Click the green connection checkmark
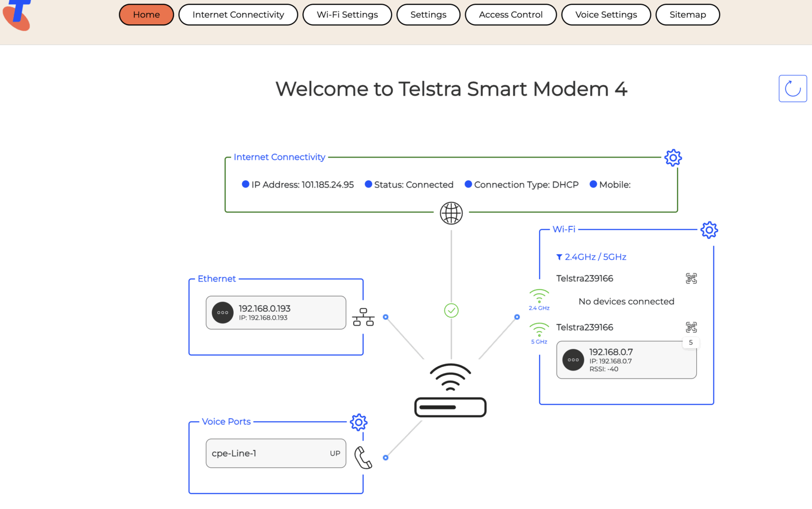 coord(451,311)
